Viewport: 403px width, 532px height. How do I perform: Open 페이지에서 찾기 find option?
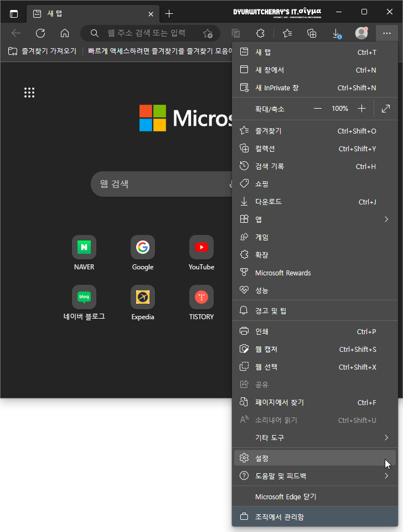point(315,402)
